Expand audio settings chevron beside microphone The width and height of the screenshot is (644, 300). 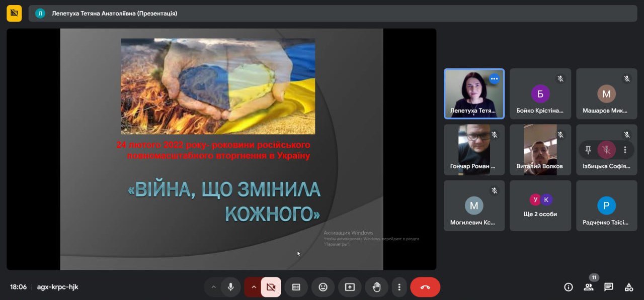[x=213, y=287]
